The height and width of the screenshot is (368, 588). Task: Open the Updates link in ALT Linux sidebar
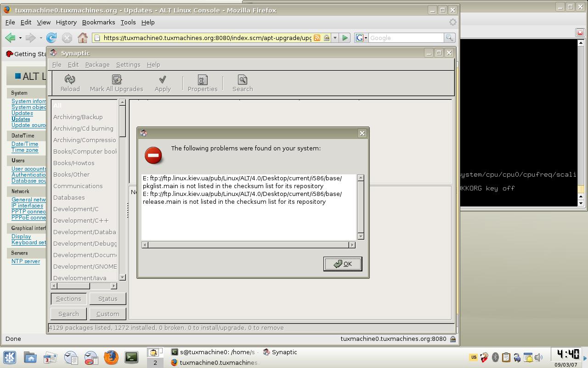(22, 113)
